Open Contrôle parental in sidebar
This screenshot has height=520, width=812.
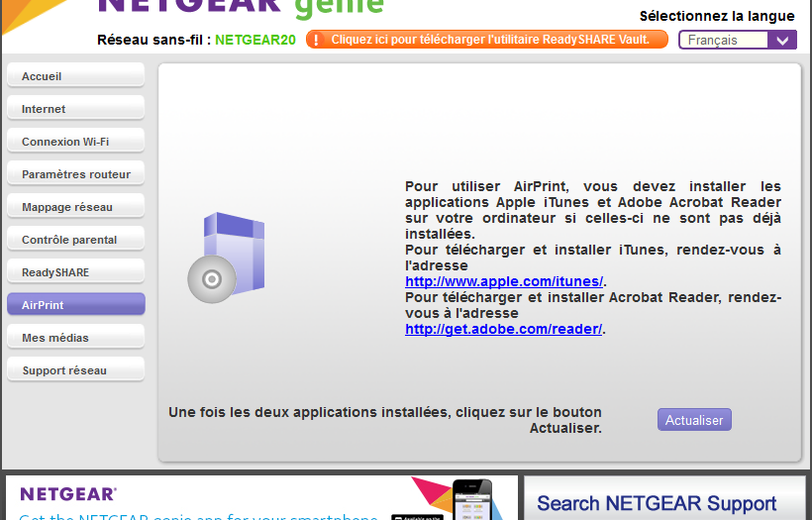pyautogui.click(x=75, y=240)
